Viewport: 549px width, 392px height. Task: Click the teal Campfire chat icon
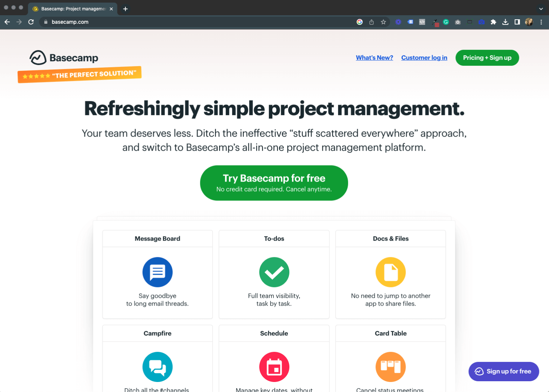pos(157,367)
